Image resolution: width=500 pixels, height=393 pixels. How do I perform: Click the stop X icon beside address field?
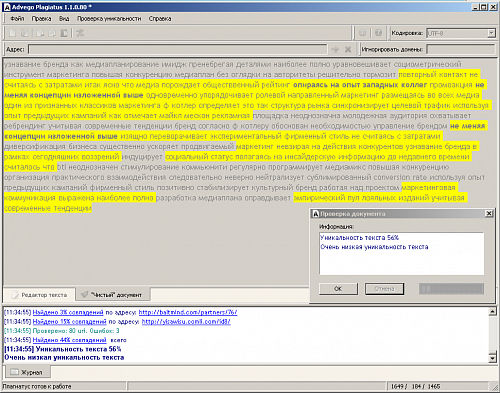point(348,49)
